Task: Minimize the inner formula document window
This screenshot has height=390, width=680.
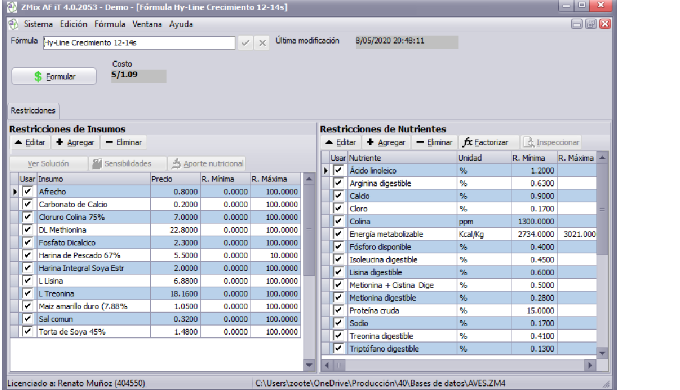Action: [576, 24]
